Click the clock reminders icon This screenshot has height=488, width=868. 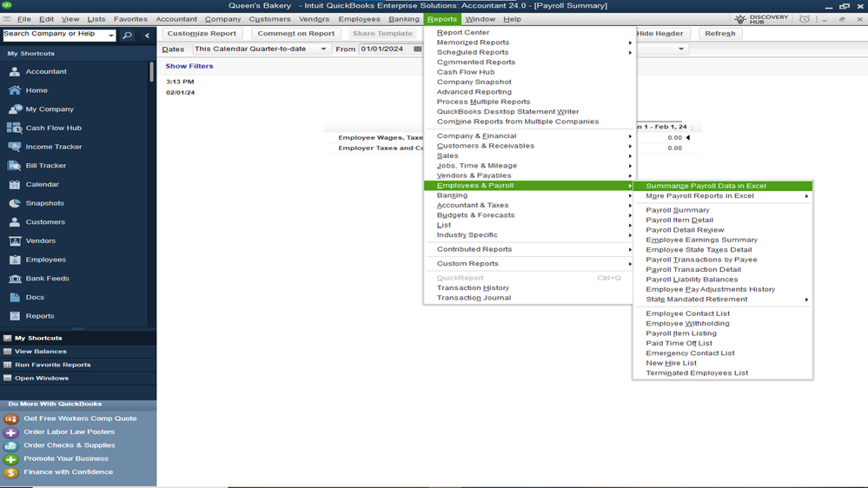[x=805, y=19]
